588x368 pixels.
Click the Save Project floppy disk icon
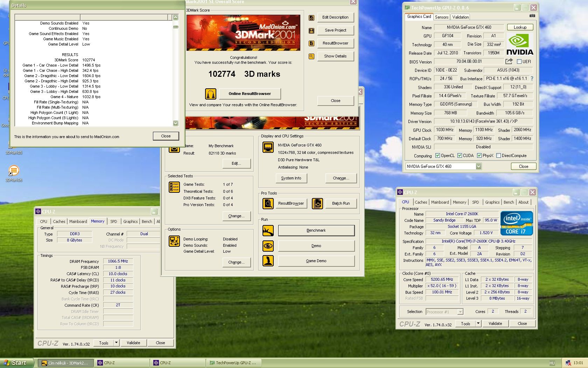point(311,31)
